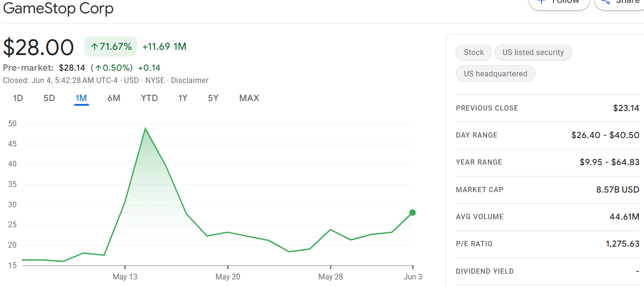This screenshot has width=644, height=287.
Task: Switch chart to 1Y range
Action: (x=183, y=98)
